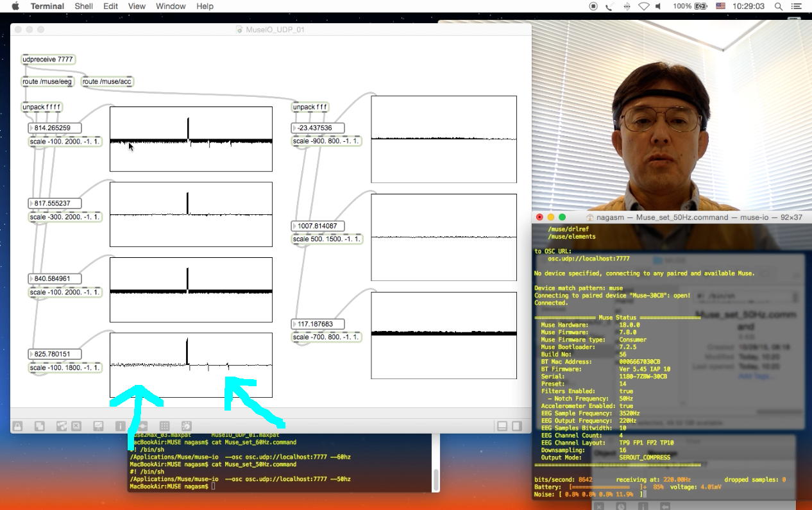
Task: Select the scale -900. 800. -1. 1. object
Action: (326, 140)
